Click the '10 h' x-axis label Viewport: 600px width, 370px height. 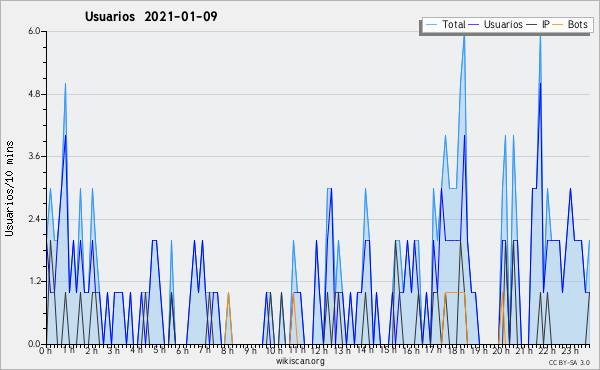click(x=274, y=351)
